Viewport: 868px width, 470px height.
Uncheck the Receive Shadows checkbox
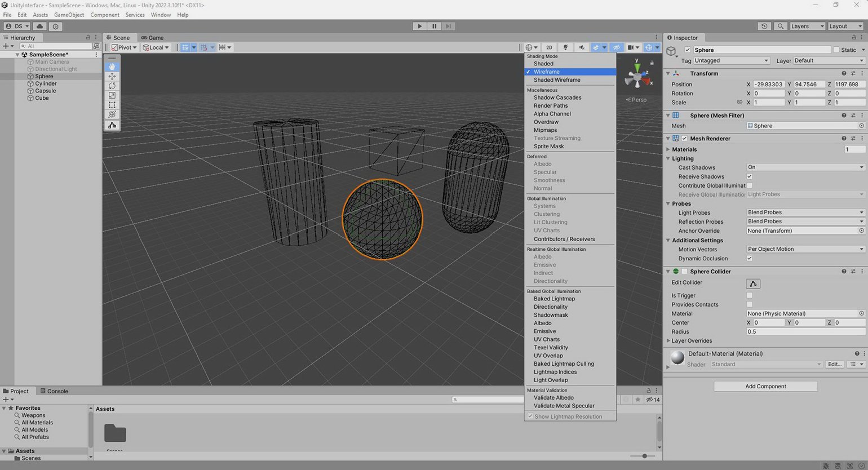point(749,176)
